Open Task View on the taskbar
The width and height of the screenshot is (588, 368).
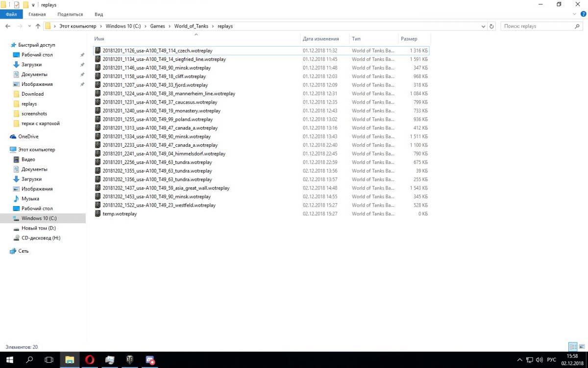pos(49,360)
